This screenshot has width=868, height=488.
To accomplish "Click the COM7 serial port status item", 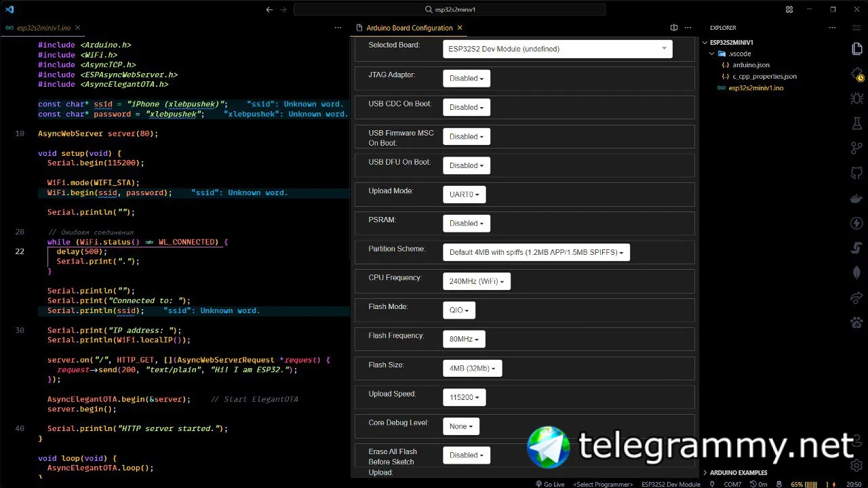I will pyautogui.click(x=732, y=484).
